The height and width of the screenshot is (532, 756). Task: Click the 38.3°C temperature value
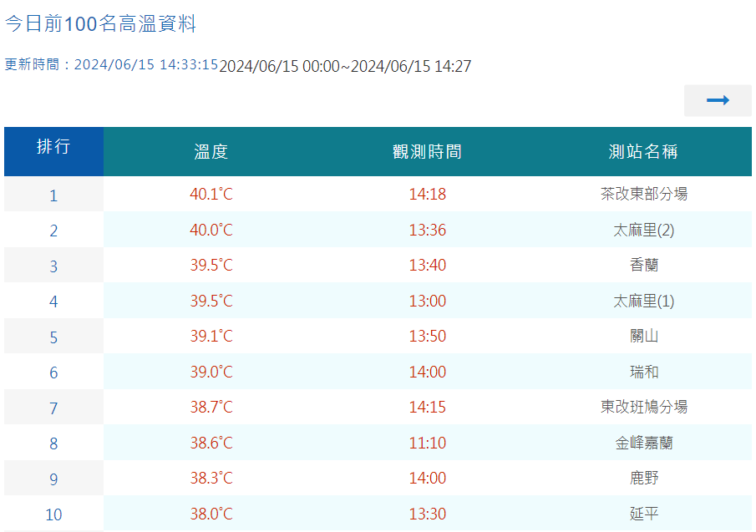click(x=211, y=478)
